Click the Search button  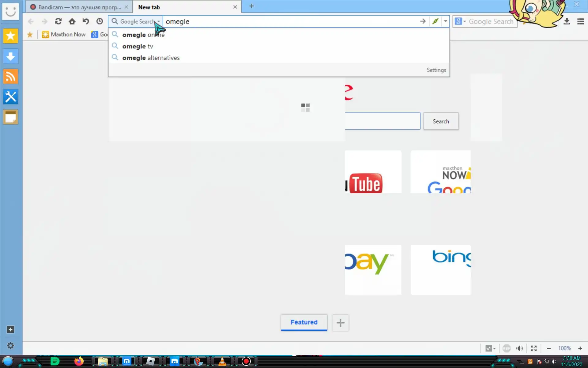(x=441, y=121)
